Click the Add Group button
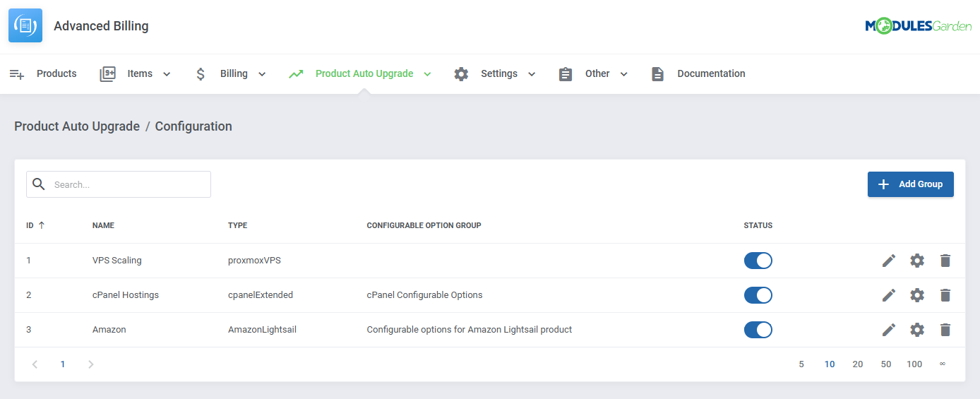 click(910, 184)
